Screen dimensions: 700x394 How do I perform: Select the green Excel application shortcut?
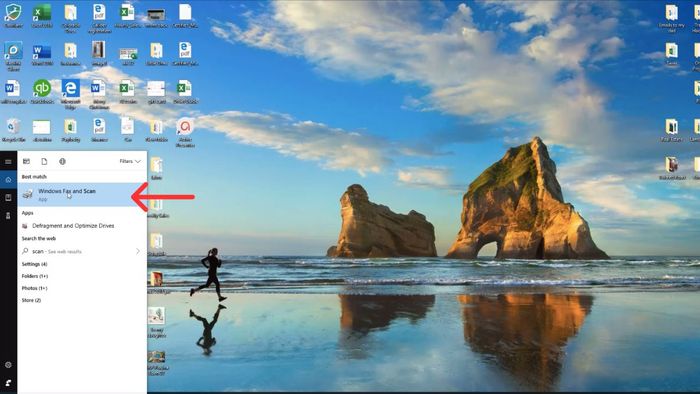[x=42, y=16]
